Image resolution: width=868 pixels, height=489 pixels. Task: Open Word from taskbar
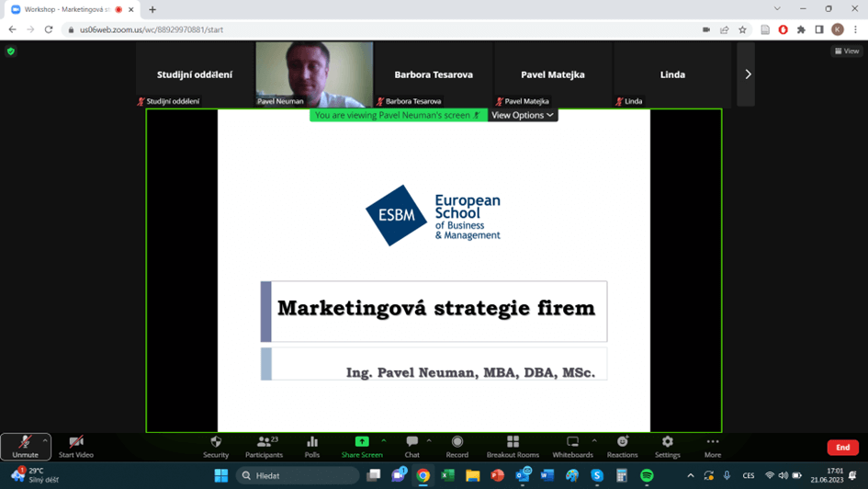[547, 475]
